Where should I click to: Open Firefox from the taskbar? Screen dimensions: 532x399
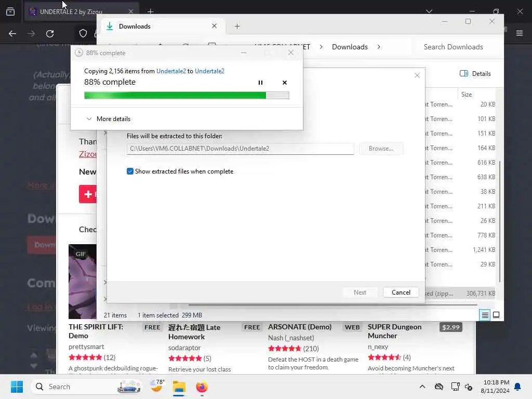[x=202, y=387]
